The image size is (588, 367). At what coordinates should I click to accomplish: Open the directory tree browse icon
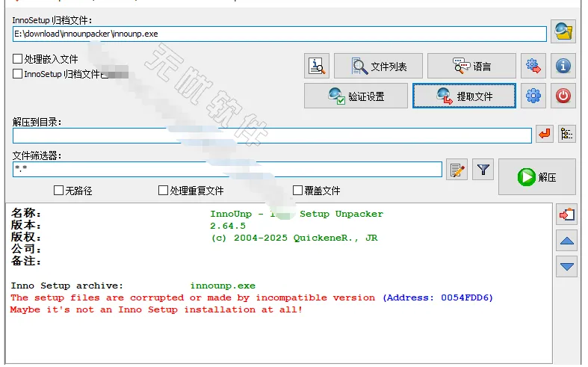point(566,134)
